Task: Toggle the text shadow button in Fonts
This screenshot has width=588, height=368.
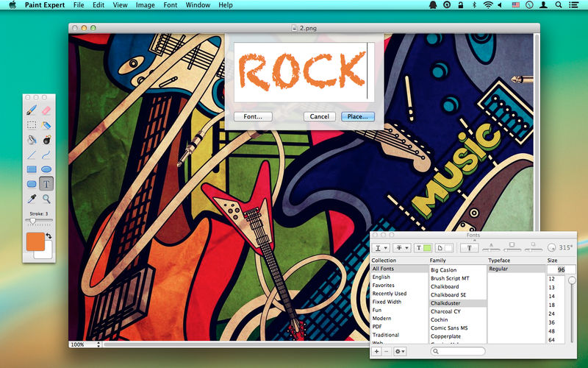Action: (x=469, y=248)
